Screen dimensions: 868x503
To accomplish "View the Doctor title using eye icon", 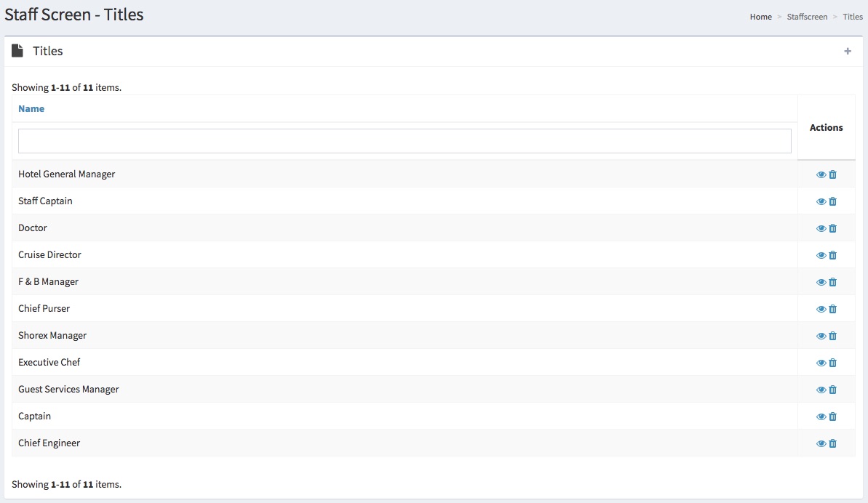I will 821,228.
